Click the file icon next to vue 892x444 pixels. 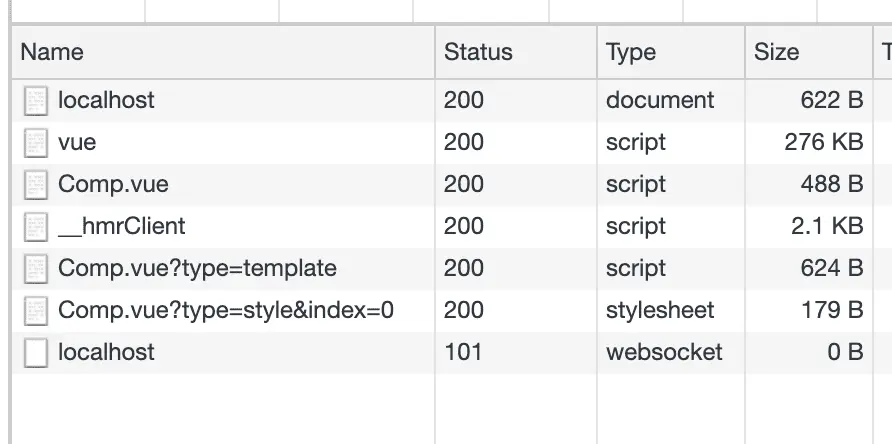click(36, 143)
